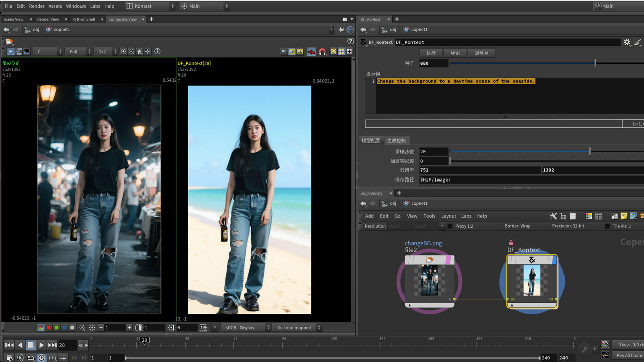644x362 pixels.
Task: Click the home view icon in viewer
Action: pyautogui.click(x=139, y=51)
